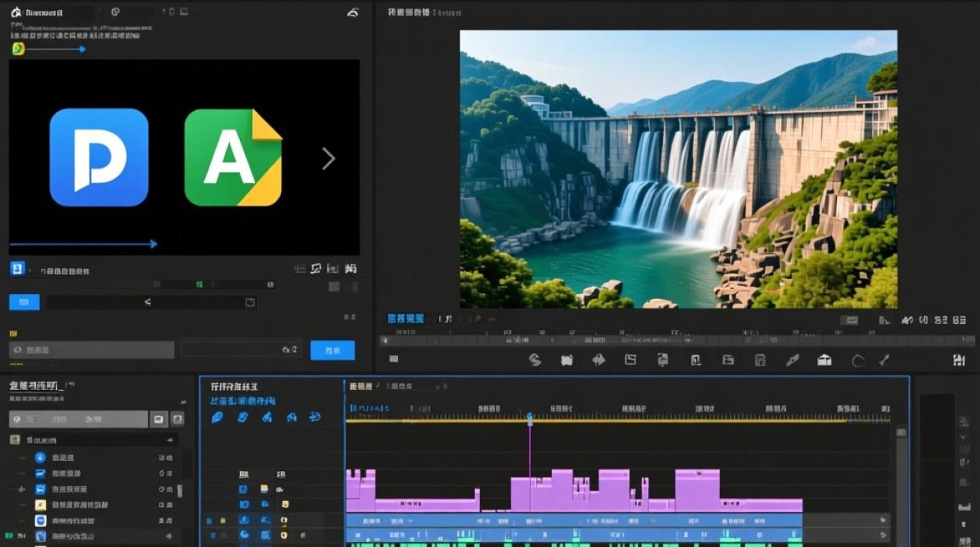Click the arrow at the right of the project folder row

click(x=170, y=440)
